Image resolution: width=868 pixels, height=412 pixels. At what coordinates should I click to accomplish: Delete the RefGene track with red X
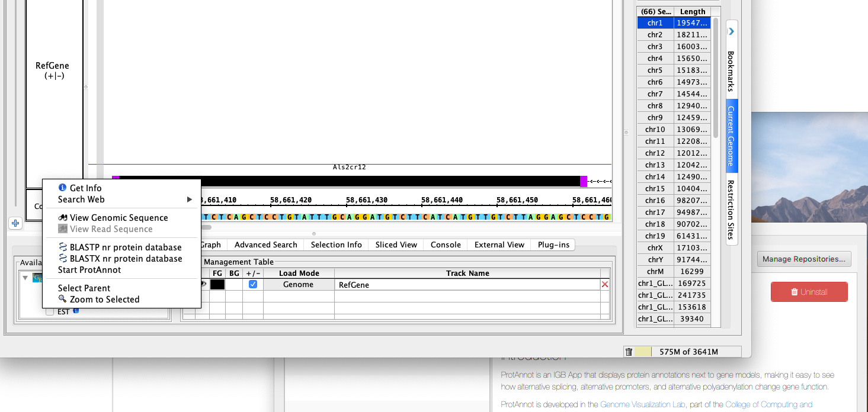pos(604,285)
